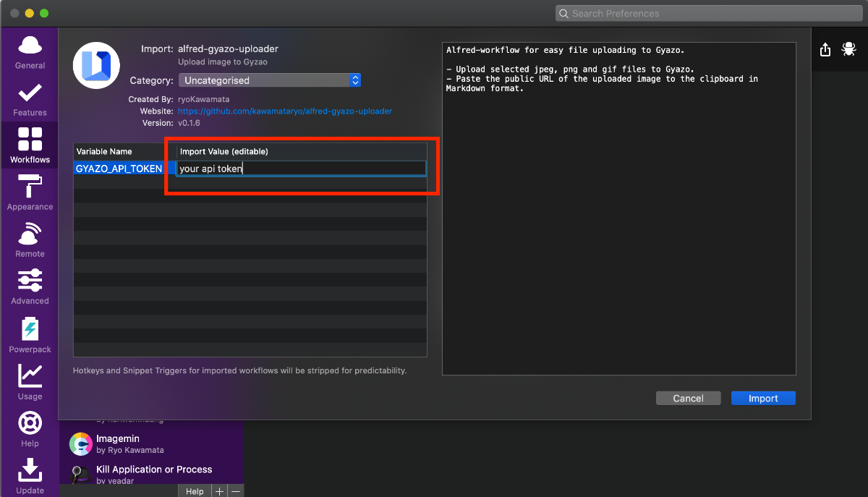The image size is (868, 497).
Task: Open the Remote tab
Action: pos(30,240)
